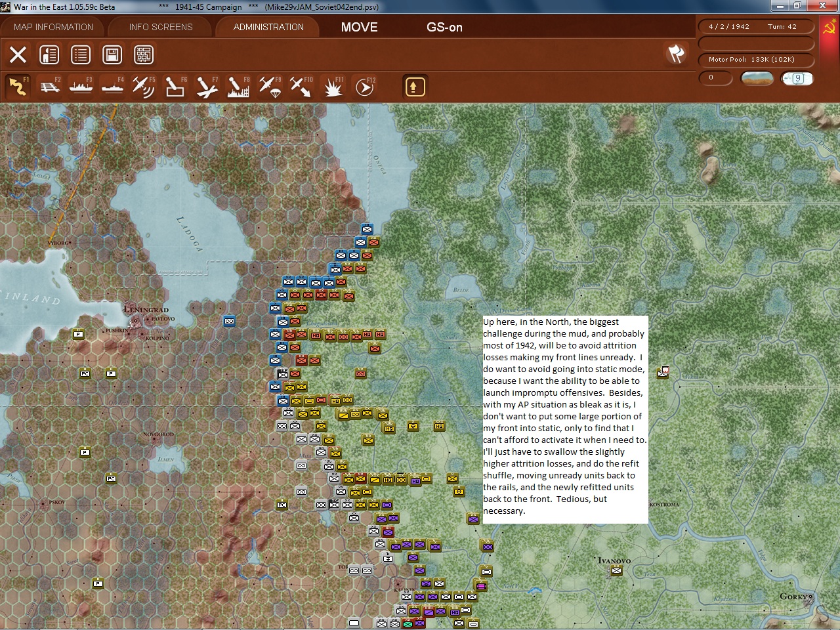840x630 pixels.
Task: Click the Novgorod city label on the map
Action: (159, 434)
